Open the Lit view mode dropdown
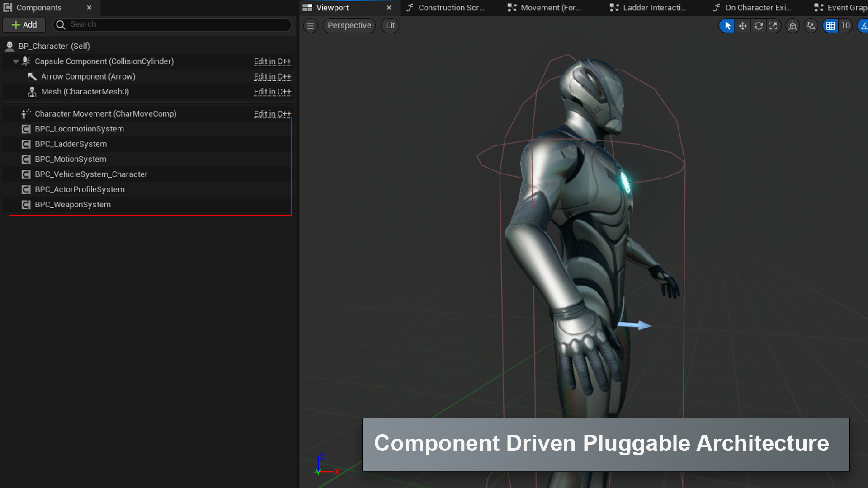 [x=390, y=26]
